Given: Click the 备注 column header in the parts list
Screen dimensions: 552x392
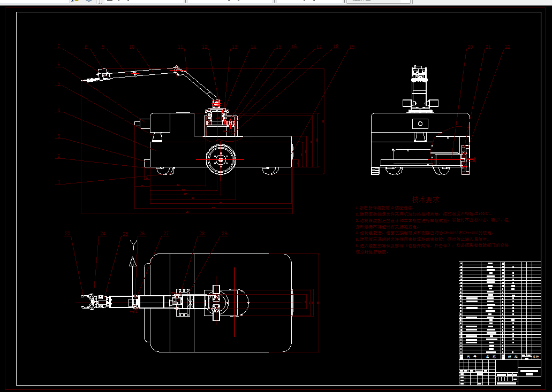Looking at the screenshot, I should (536, 357).
